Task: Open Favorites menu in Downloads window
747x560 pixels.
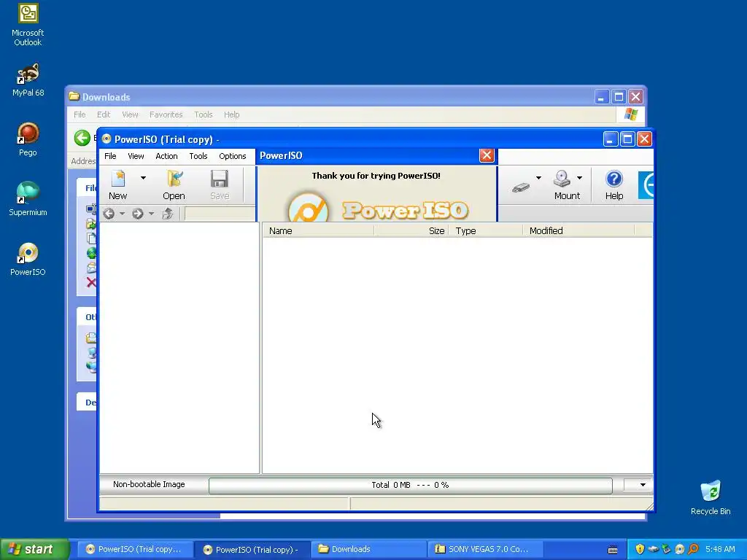Action: (166, 114)
